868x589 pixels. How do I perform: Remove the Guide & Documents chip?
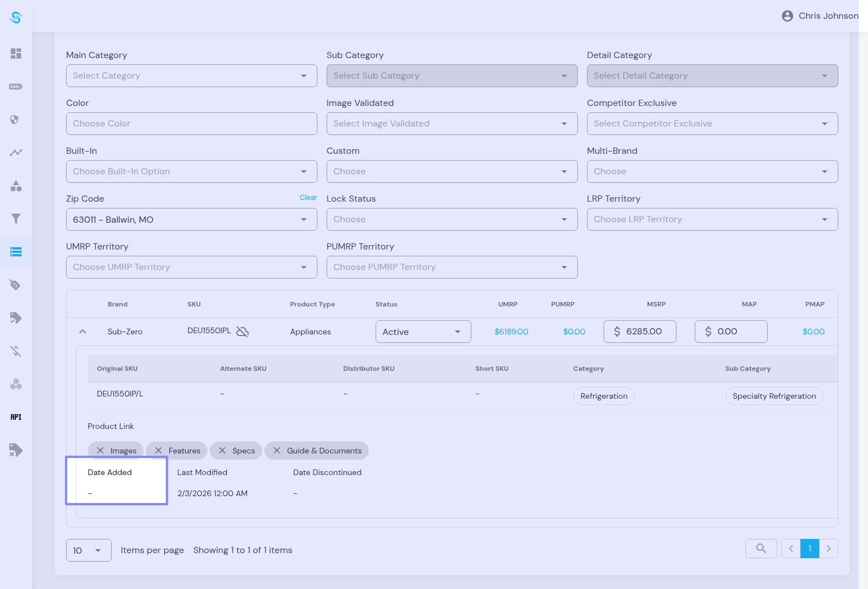pyautogui.click(x=277, y=451)
